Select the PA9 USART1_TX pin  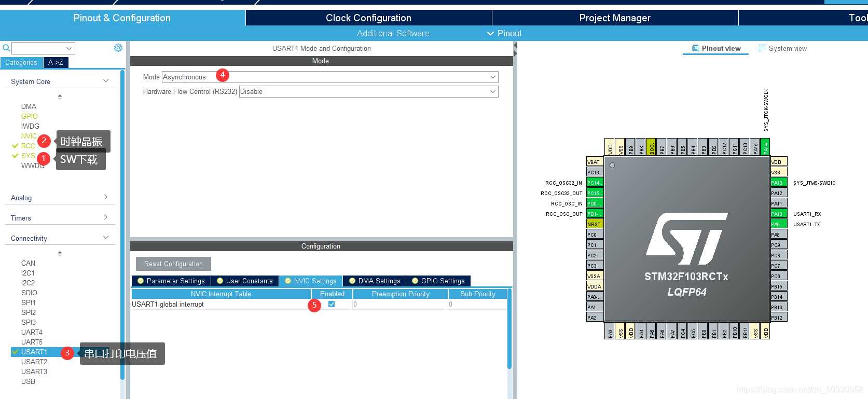coord(779,224)
